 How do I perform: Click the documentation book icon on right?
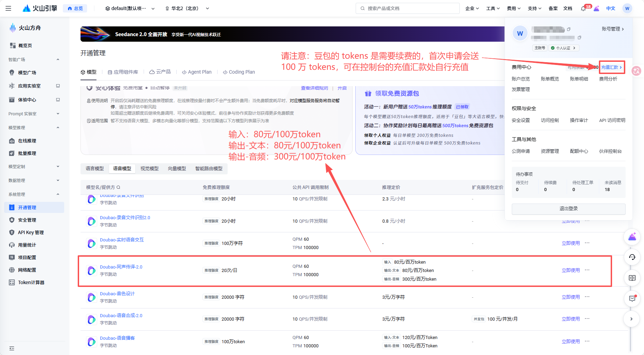[632, 278]
